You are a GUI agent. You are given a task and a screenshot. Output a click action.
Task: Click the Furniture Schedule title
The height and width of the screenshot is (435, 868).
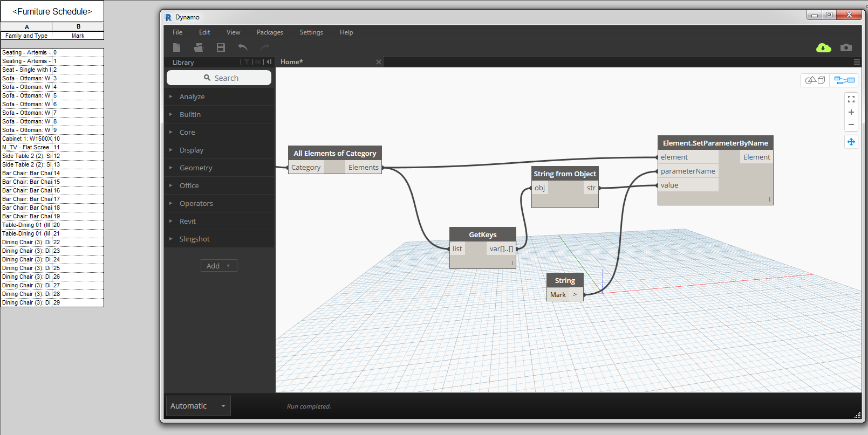[x=52, y=11]
